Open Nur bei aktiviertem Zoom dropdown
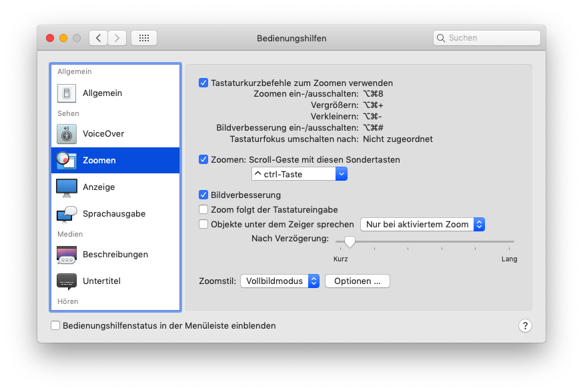This screenshot has width=583, height=392. (x=422, y=225)
